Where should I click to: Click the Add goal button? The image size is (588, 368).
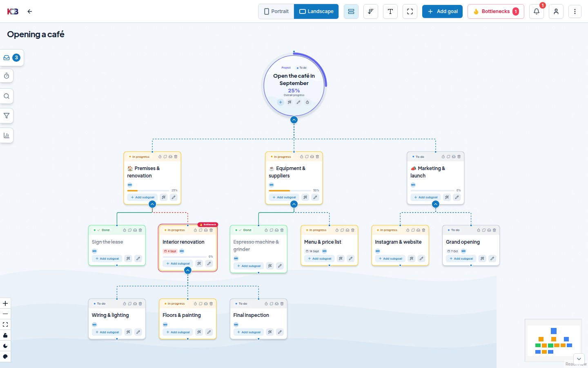click(x=443, y=11)
